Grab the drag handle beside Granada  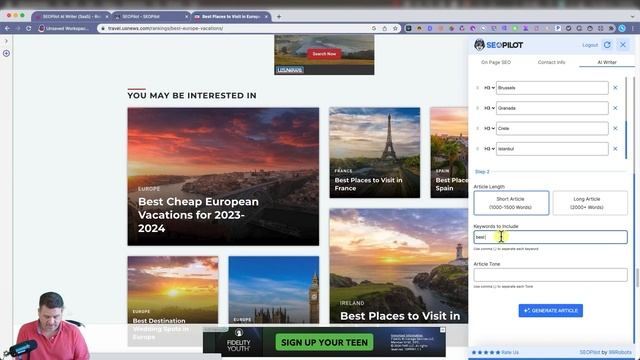coord(478,108)
